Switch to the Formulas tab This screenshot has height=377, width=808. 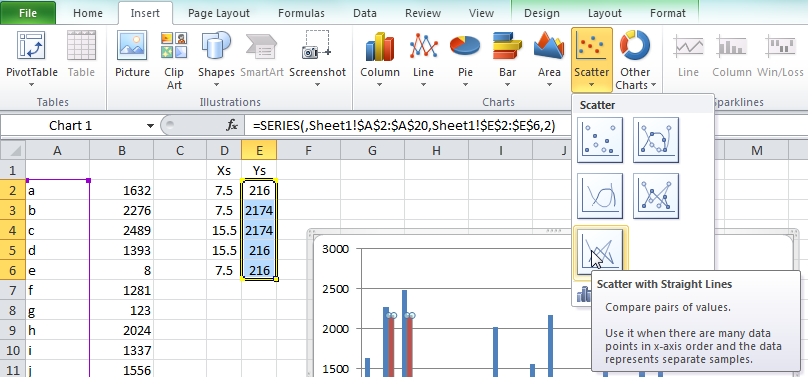click(301, 13)
